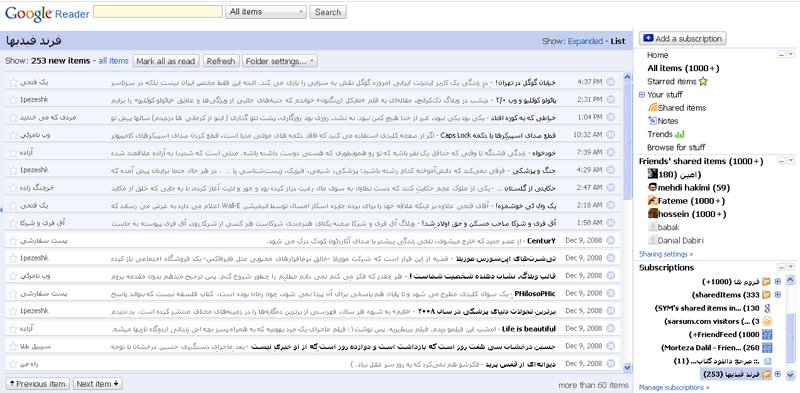Screen dimensions: 800x393
Task: Click the blue arrow icon on the 1:58 AM item
Action: pyautogui.click(x=611, y=223)
